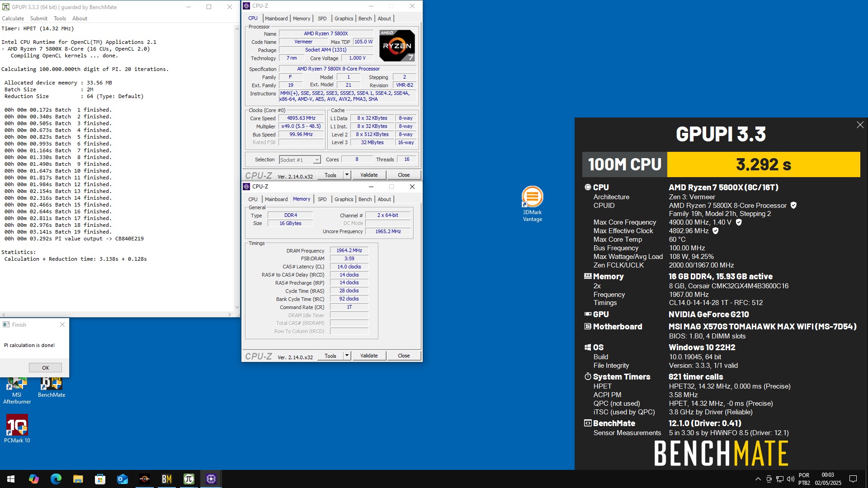Expand Tools dropdown arrow in CPU-Z Memory window

347,356
